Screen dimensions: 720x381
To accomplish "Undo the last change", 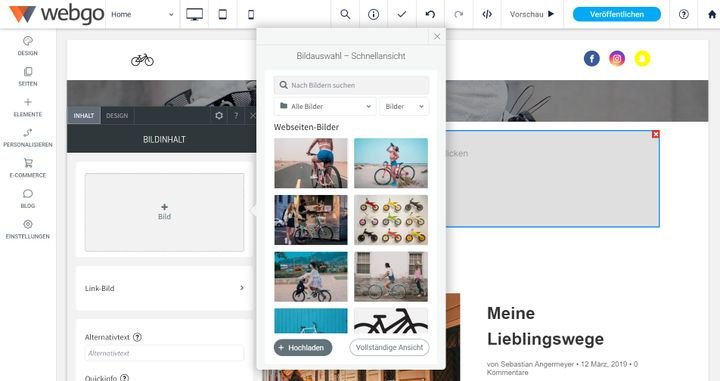I will (430, 14).
